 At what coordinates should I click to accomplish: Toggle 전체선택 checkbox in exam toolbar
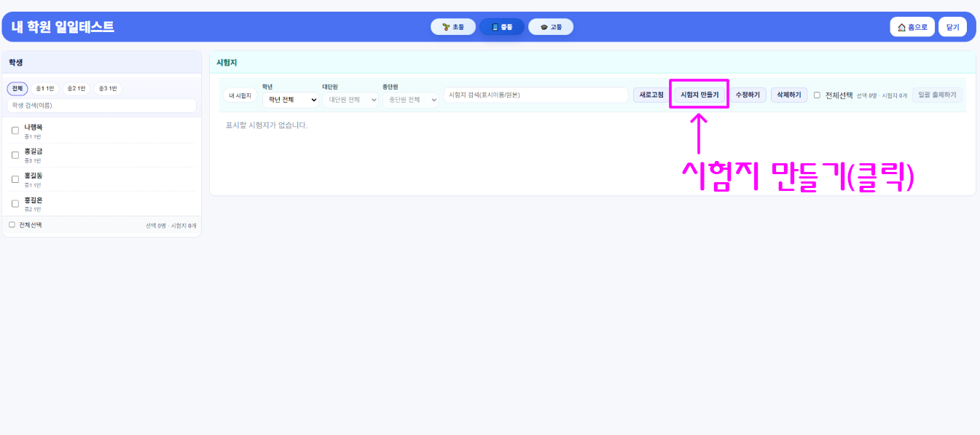817,95
